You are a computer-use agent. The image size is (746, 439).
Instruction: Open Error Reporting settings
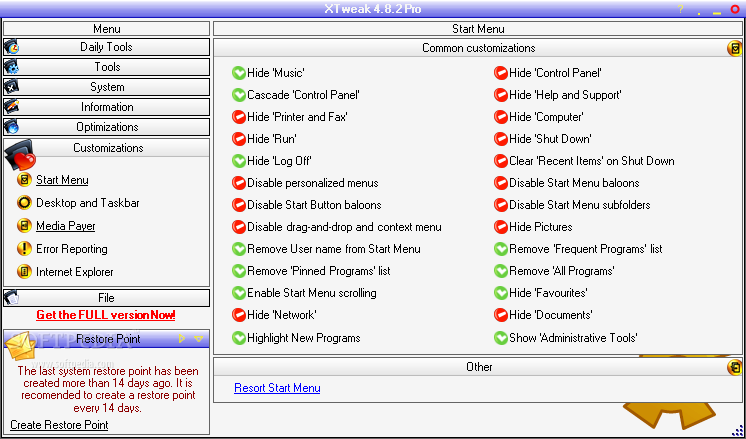click(72, 249)
